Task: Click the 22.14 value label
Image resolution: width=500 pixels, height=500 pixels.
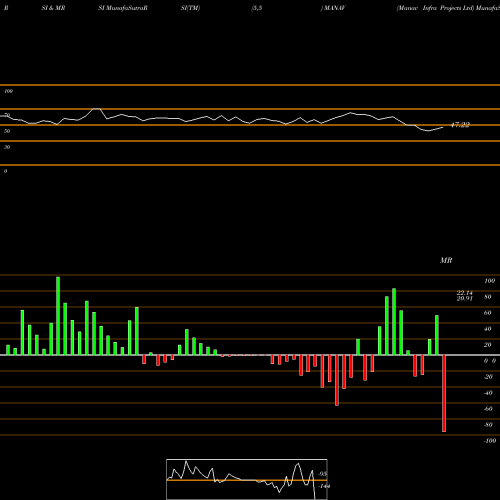Action: [465, 293]
